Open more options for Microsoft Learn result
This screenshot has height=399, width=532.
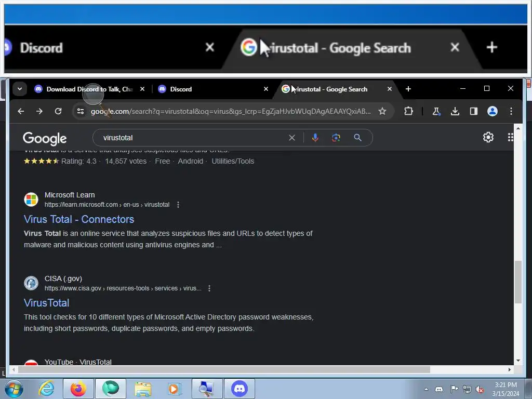178,205
